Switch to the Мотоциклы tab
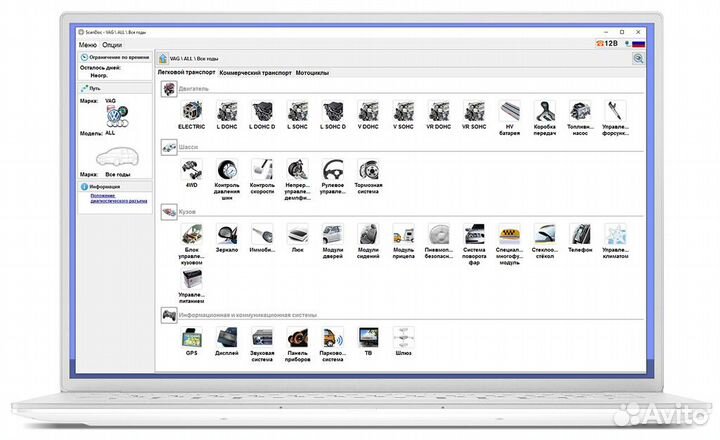 [316, 73]
